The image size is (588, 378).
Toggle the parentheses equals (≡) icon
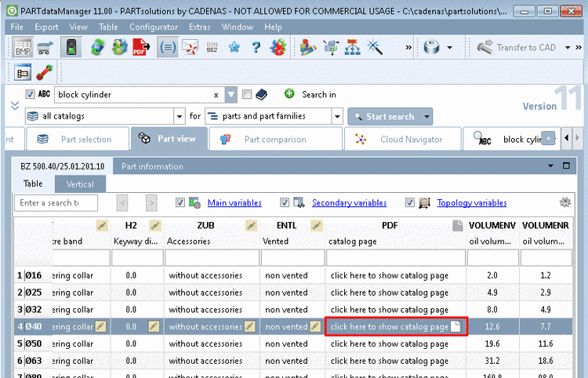168,48
